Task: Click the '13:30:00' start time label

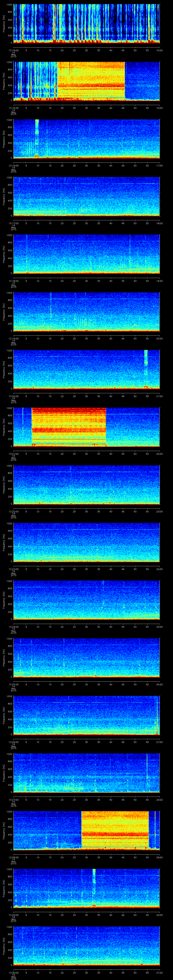Action: pyautogui.click(x=13, y=972)
